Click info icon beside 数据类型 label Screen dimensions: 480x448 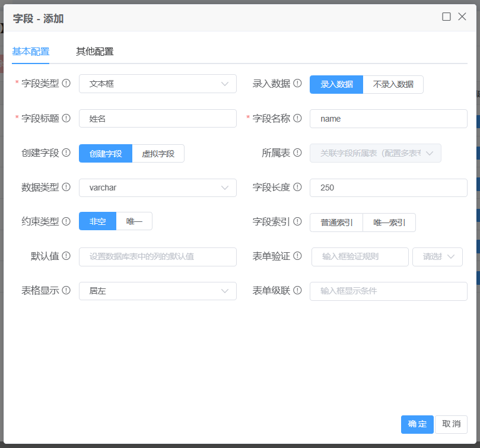pos(66,188)
